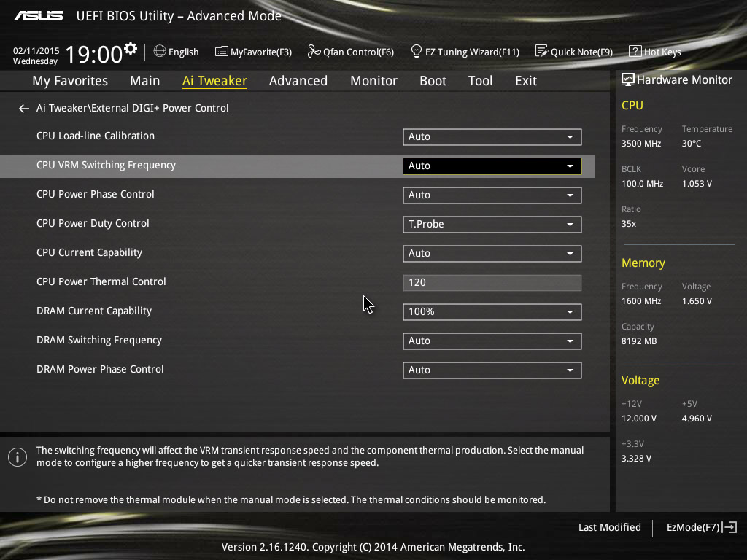Open DRAM Current Capability dropdown

click(492, 312)
